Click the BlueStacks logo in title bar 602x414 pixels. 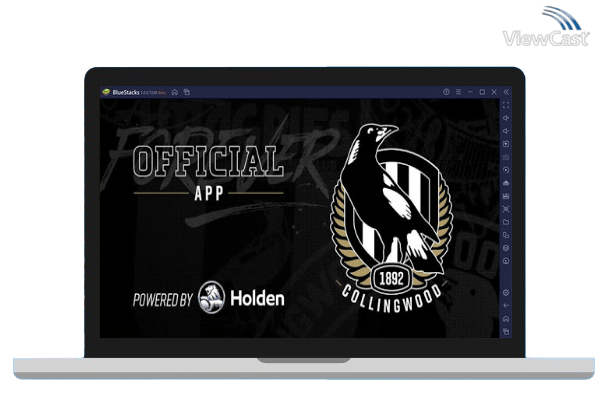pyautogui.click(x=106, y=92)
